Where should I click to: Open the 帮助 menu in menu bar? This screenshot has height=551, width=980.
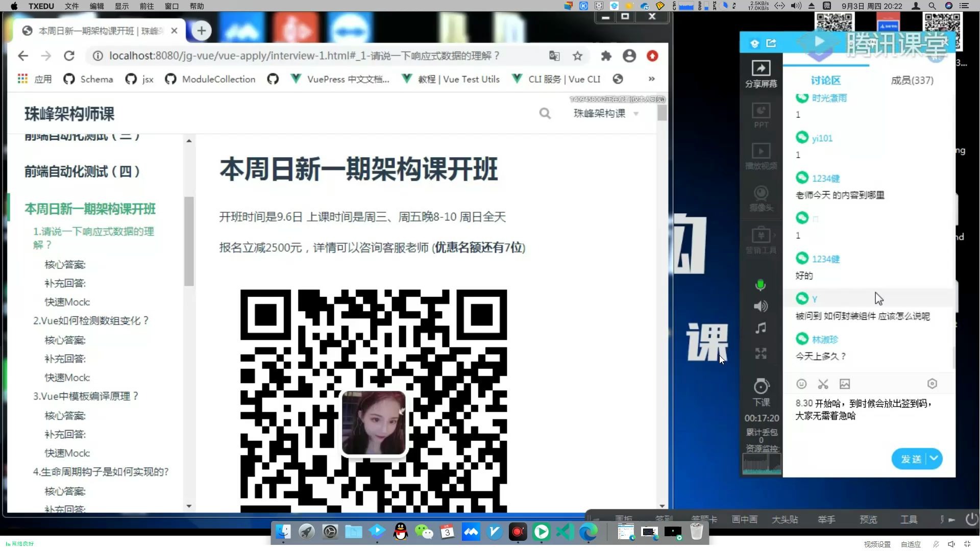(x=197, y=6)
